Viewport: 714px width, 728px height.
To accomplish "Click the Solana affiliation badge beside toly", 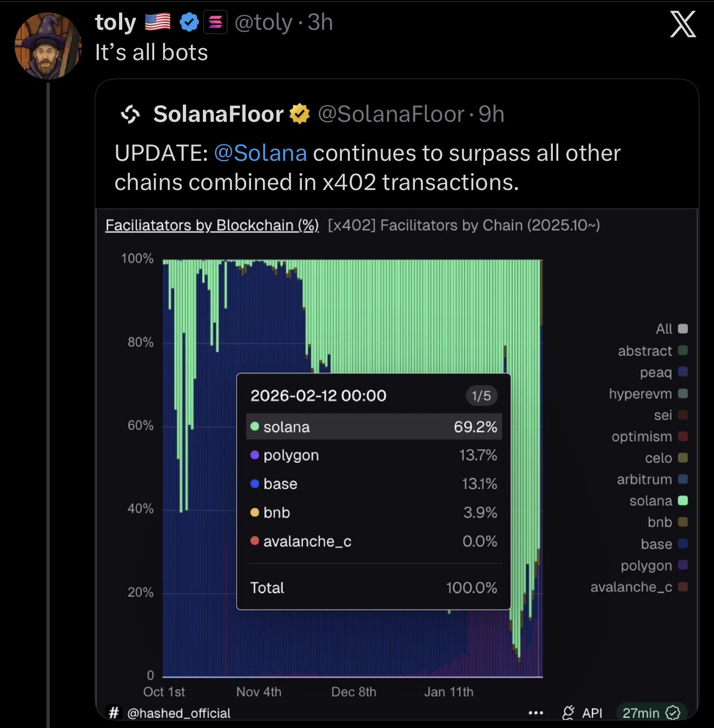I will [215, 22].
